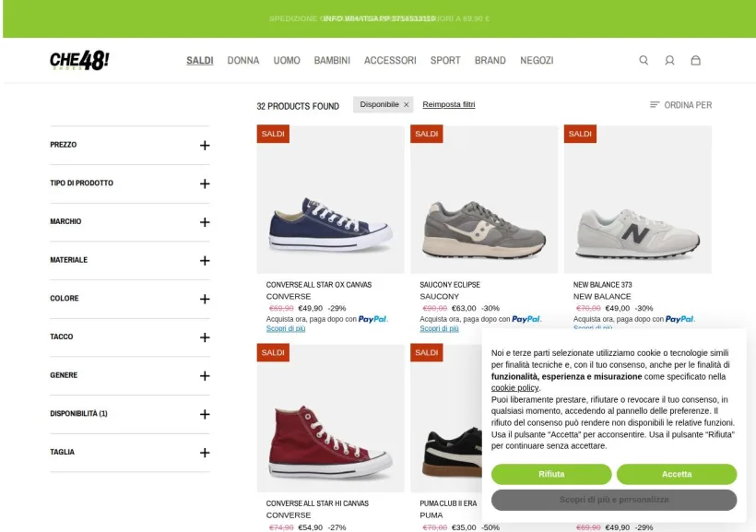Screen dimensions: 756x532
Task: Expand the Marchio filter
Action: [x=130, y=222]
